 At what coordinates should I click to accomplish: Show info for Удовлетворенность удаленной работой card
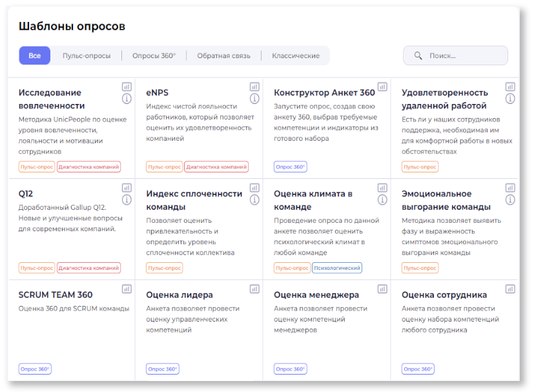point(510,99)
